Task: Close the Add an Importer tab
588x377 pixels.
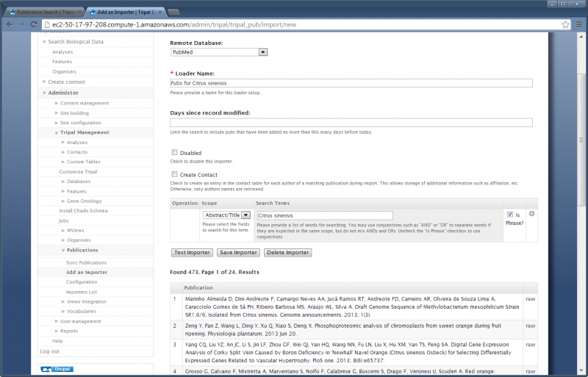Action: 160,12
